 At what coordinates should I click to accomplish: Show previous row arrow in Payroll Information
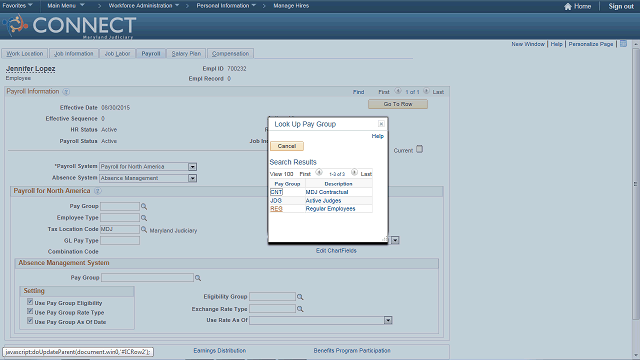tap(398, 91)
